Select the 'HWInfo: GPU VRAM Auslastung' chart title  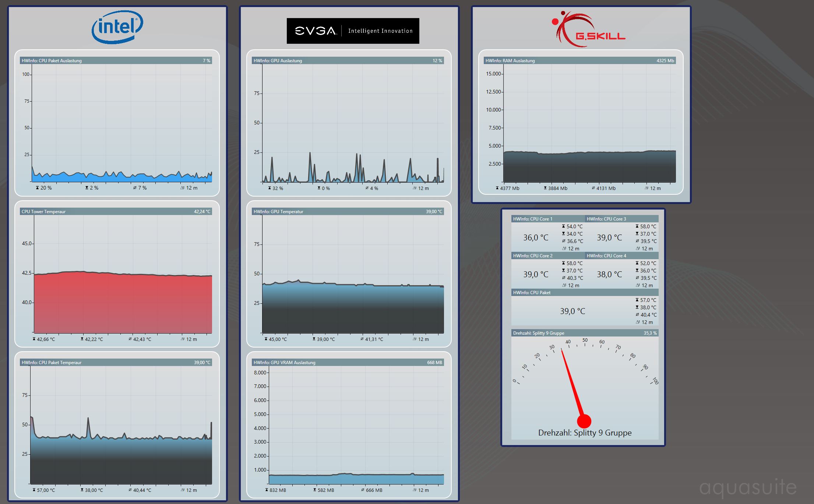click(x=284, y=363)
